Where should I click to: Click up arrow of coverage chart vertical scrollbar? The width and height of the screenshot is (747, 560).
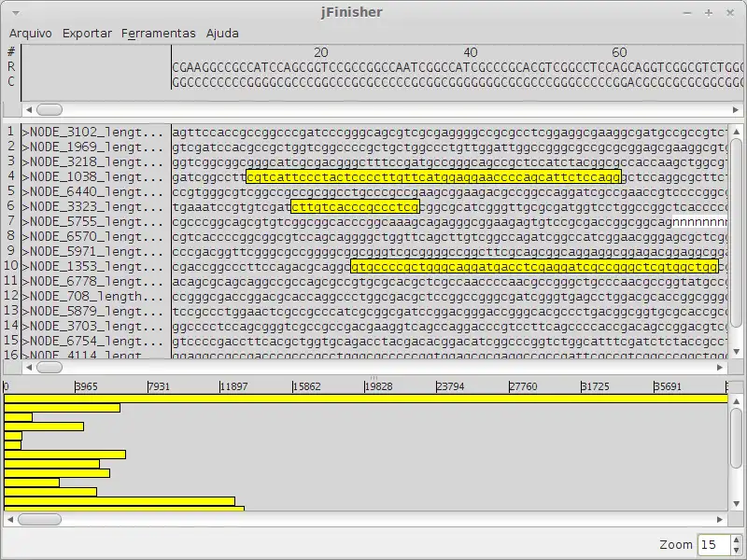tap(736, 401)
